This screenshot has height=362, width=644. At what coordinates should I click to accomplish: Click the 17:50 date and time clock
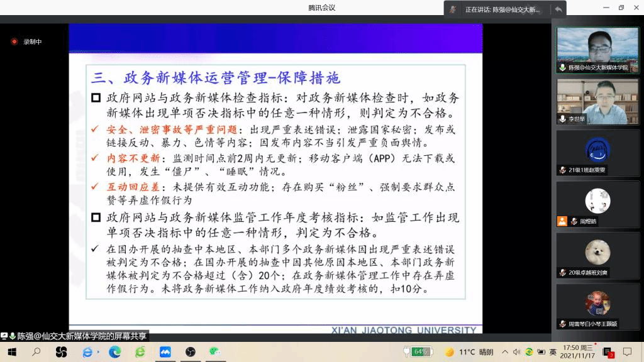pos(577,351)
